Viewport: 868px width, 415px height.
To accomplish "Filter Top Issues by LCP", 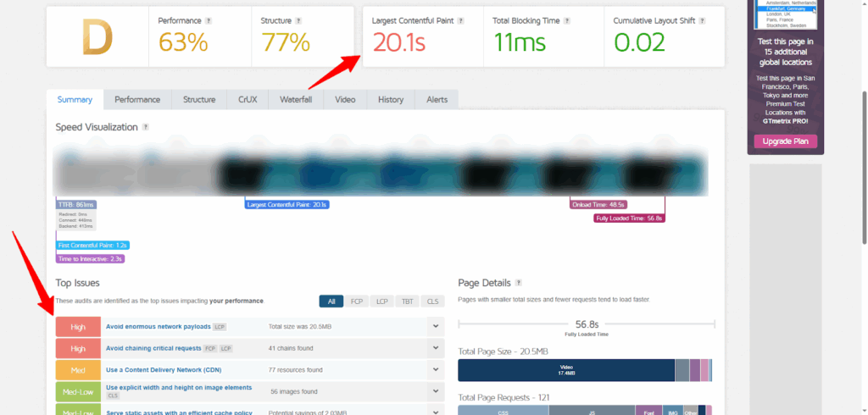I will click(382, 302).
